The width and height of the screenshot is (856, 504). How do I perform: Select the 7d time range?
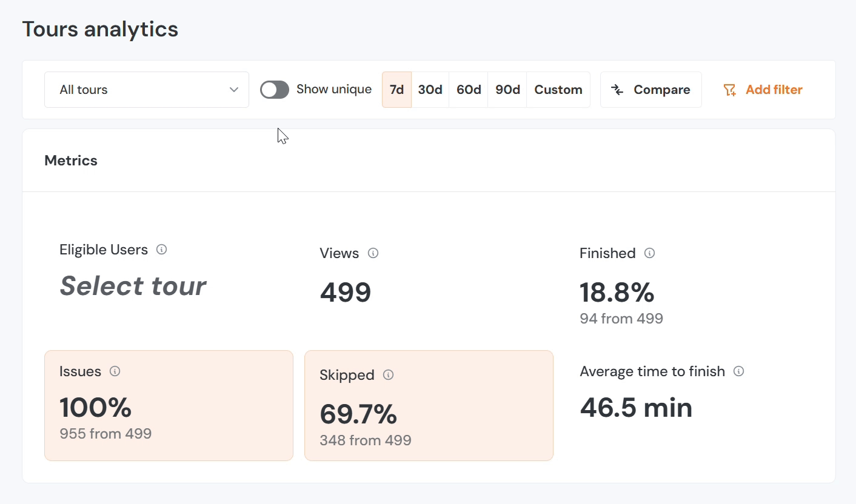point(396,90)
